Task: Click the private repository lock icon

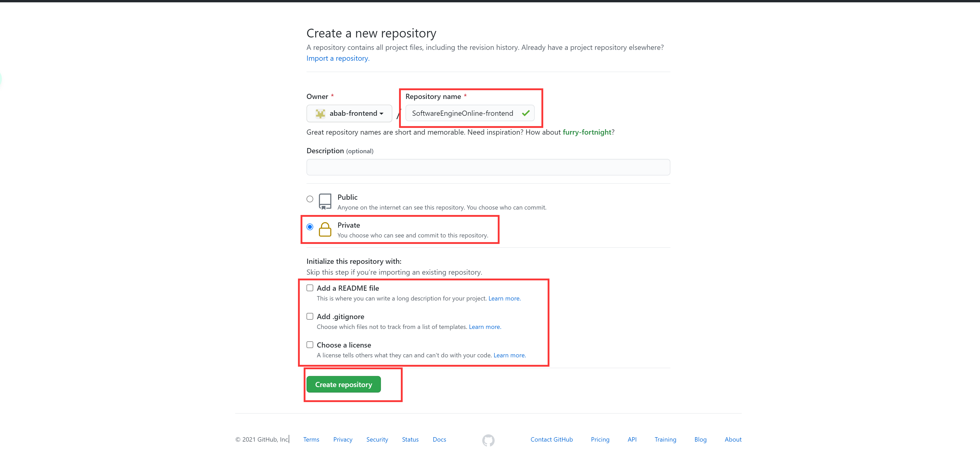Action: (325, 229)
